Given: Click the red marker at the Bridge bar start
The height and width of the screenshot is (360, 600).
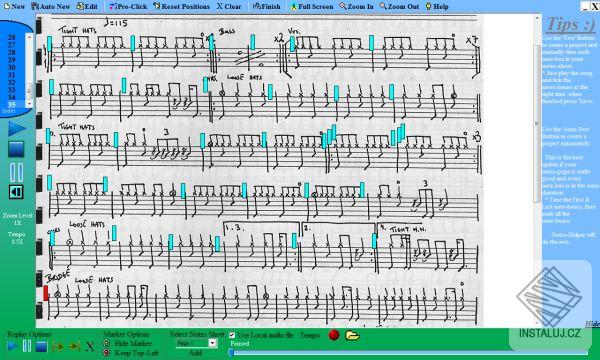Looking at the screenshot, I should point(46,293).
